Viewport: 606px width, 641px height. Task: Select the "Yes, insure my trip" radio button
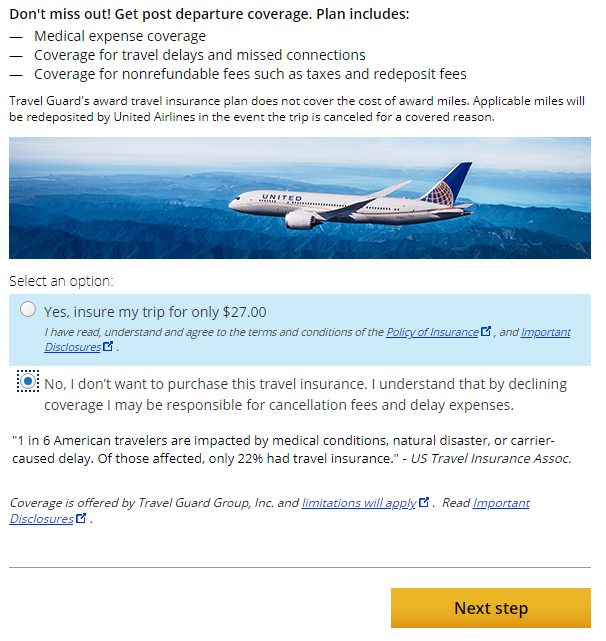point(28,309)
